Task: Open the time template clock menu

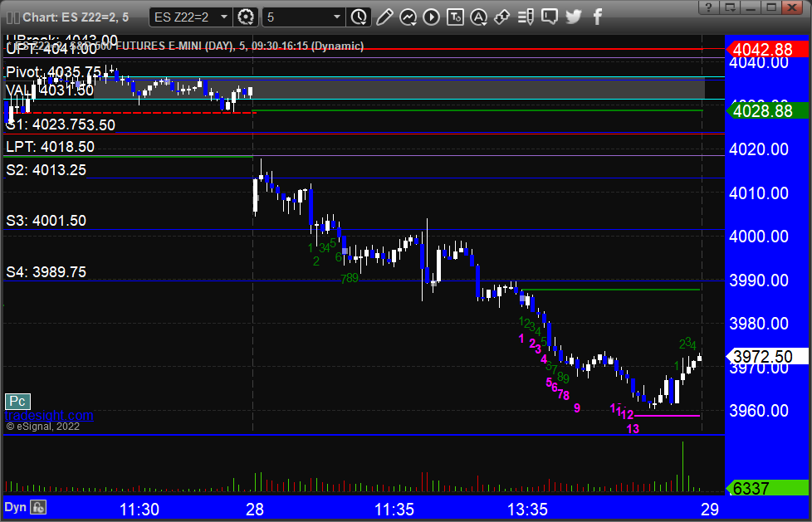Action: pos(359,17)
